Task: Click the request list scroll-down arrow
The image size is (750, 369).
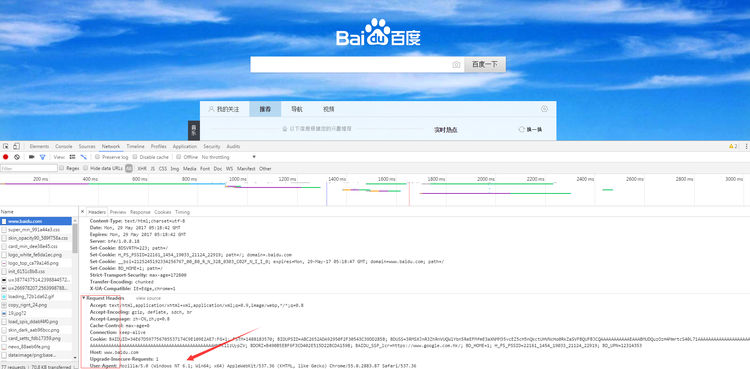Action: pos(75,358)
